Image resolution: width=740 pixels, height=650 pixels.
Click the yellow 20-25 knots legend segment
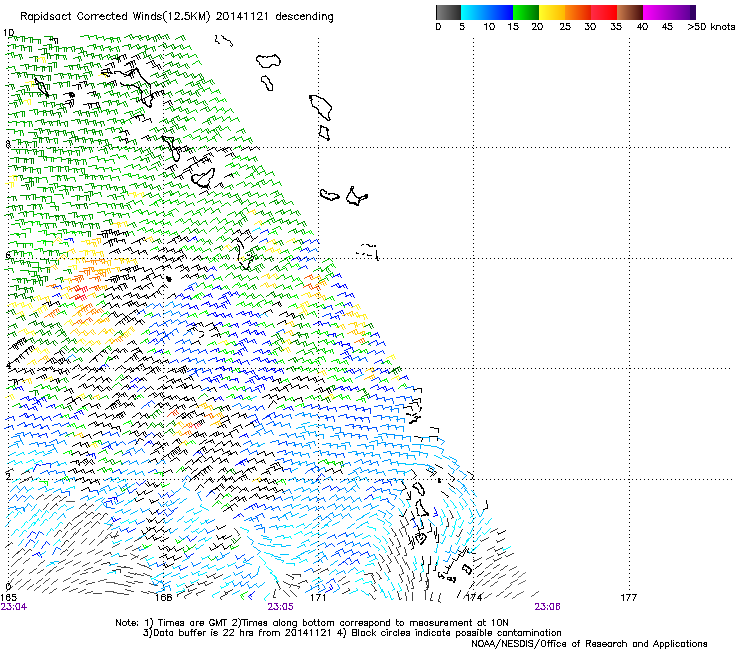(552, 12)
